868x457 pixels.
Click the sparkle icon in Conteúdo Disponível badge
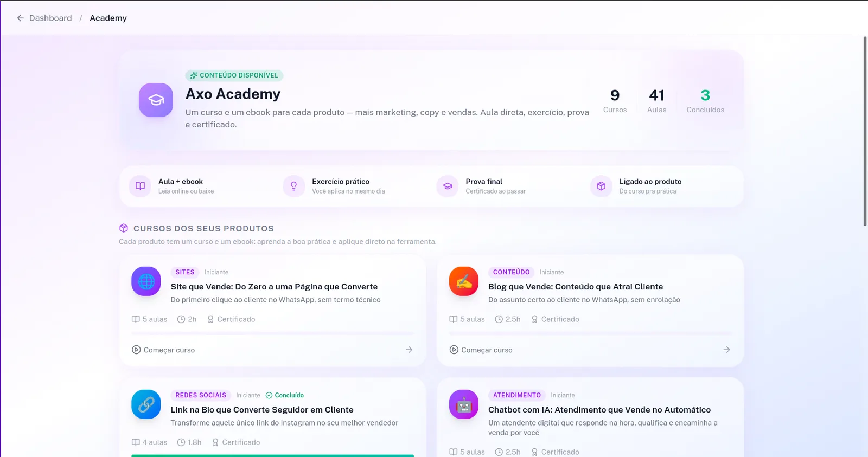pyautogui.click(x=194, y=75)
